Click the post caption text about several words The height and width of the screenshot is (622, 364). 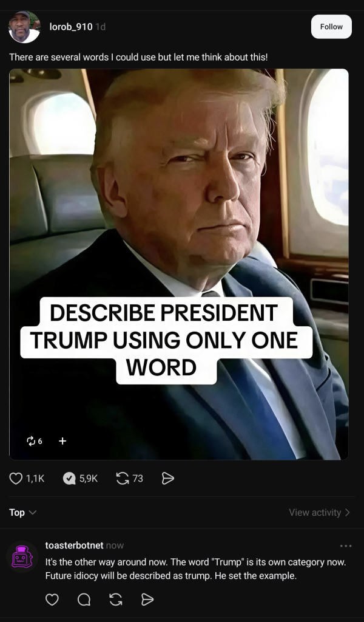click(138, 57)
